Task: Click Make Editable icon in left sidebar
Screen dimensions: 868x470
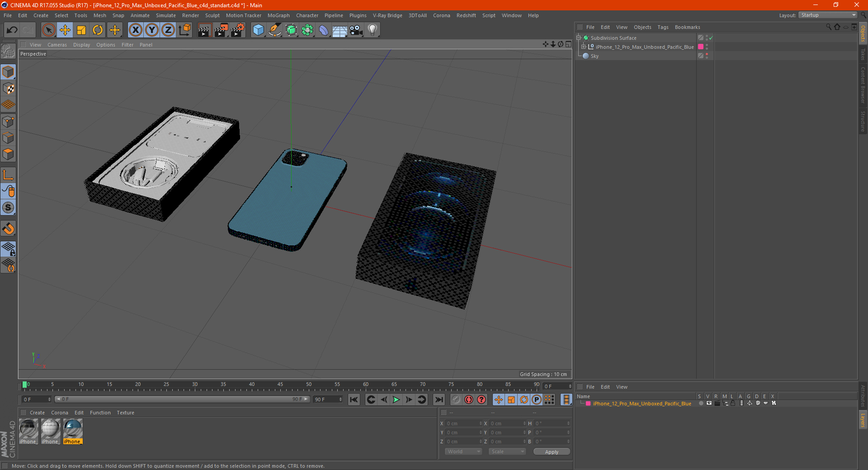Action: coord(8,52)
